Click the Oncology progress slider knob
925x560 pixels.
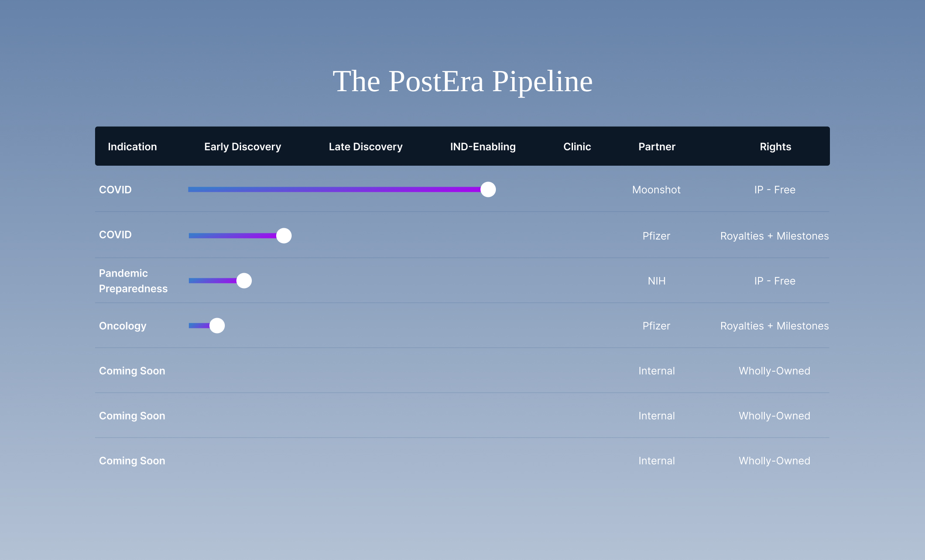coord(217,325)
